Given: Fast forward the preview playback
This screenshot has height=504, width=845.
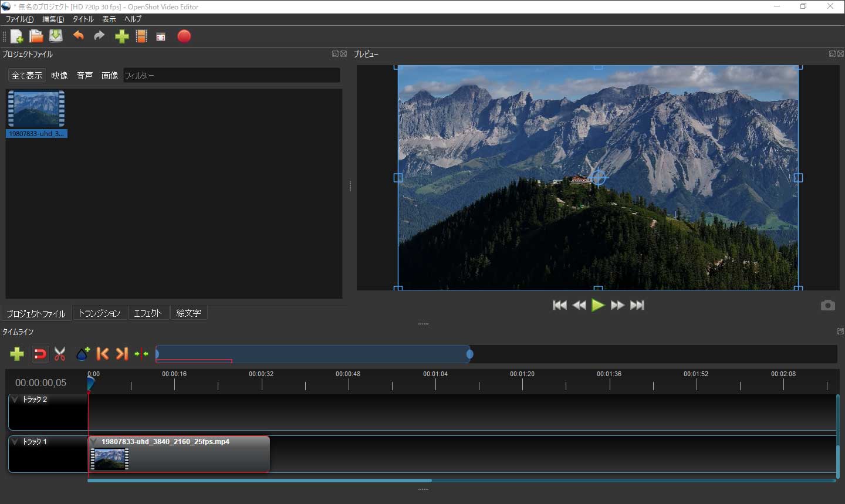Looking at the screenshot, I should click(617, 305).
